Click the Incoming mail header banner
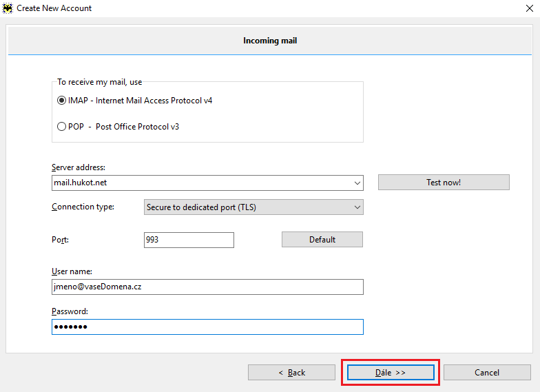This screenshot has height=392, width=540. tap(270, 41)
